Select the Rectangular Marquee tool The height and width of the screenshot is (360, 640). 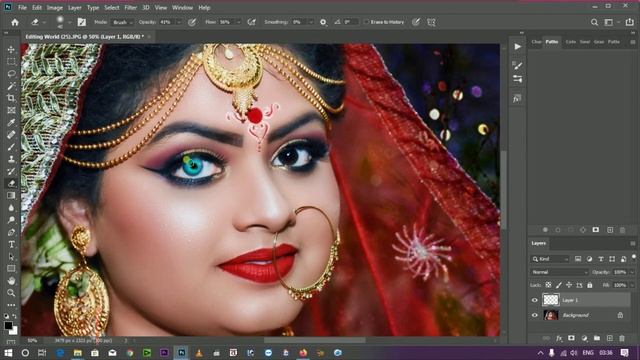pyautogui.click(x=11, y=62)
